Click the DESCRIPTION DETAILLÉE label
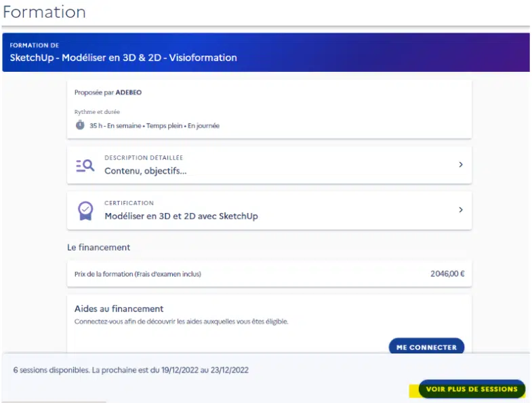The image size is (532, 403). coord(144,157)
